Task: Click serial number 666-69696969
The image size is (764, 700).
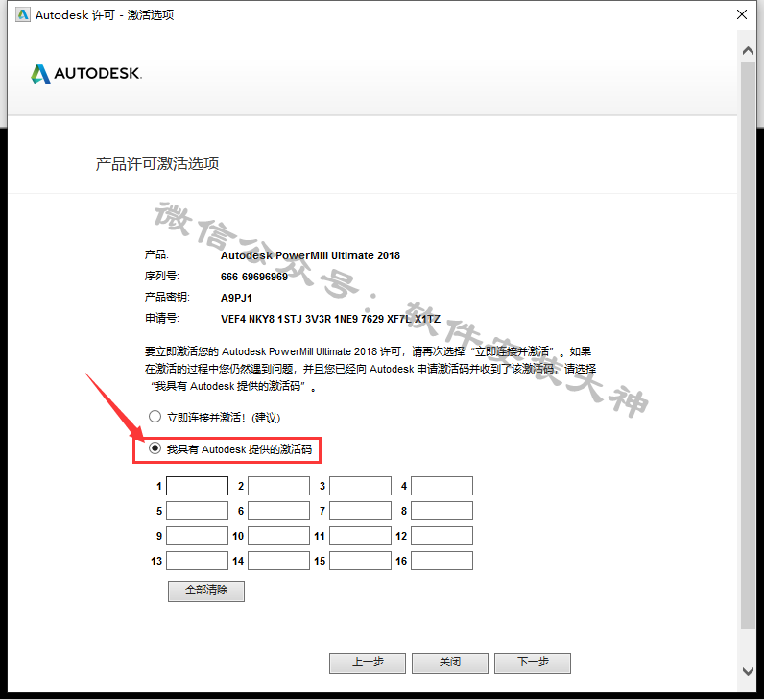Action: coord(253,277)
